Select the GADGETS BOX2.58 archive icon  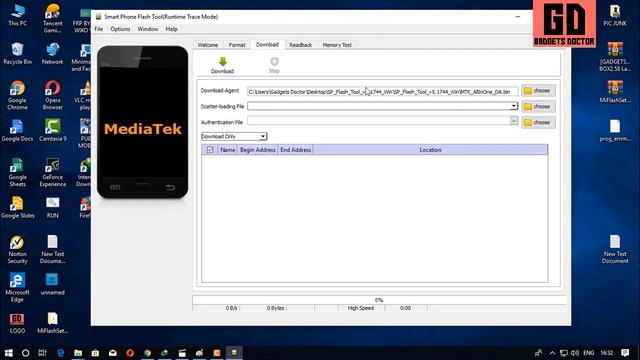[x=615, y=57]
